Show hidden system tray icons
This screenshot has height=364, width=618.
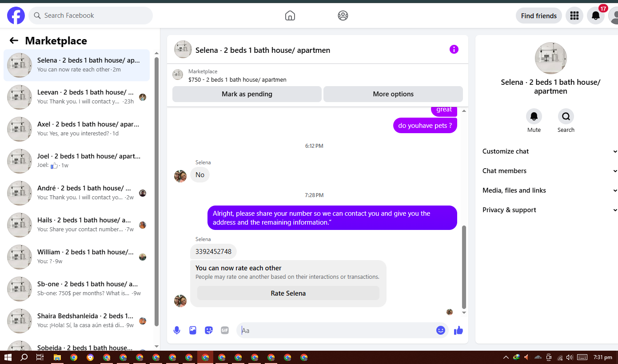506,357
